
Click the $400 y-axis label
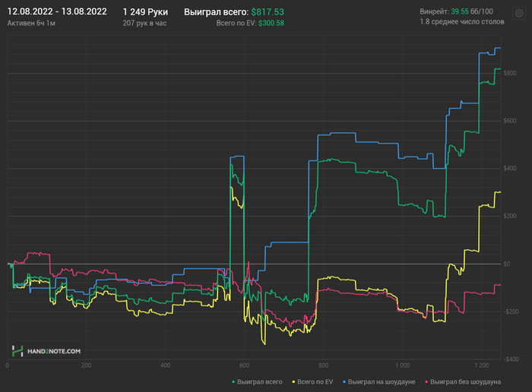tap(510, 169)
